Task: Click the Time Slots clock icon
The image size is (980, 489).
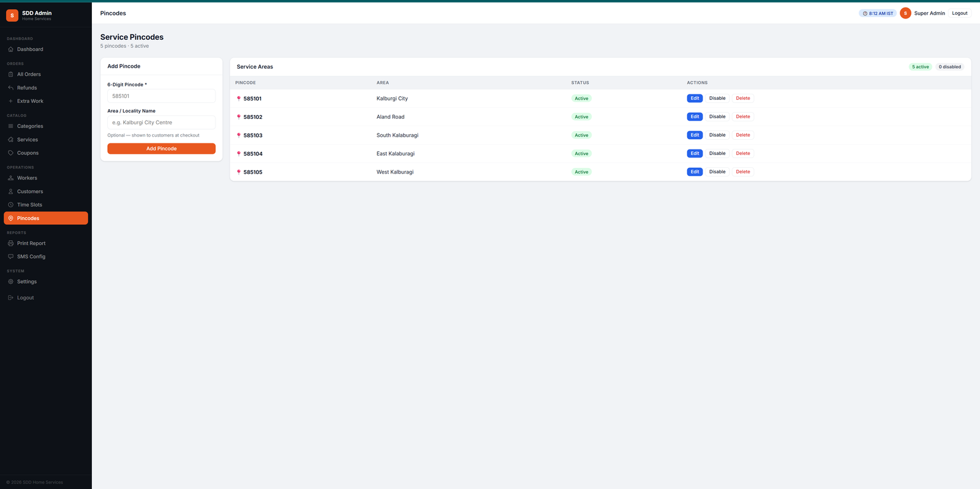Action: pos(10,205)
